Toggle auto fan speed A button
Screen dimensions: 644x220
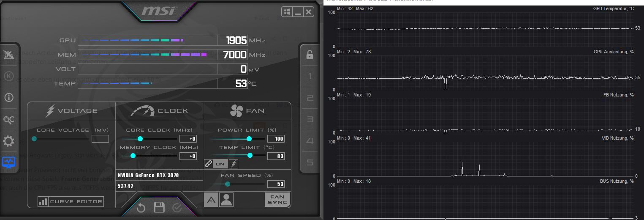[211, 200]
